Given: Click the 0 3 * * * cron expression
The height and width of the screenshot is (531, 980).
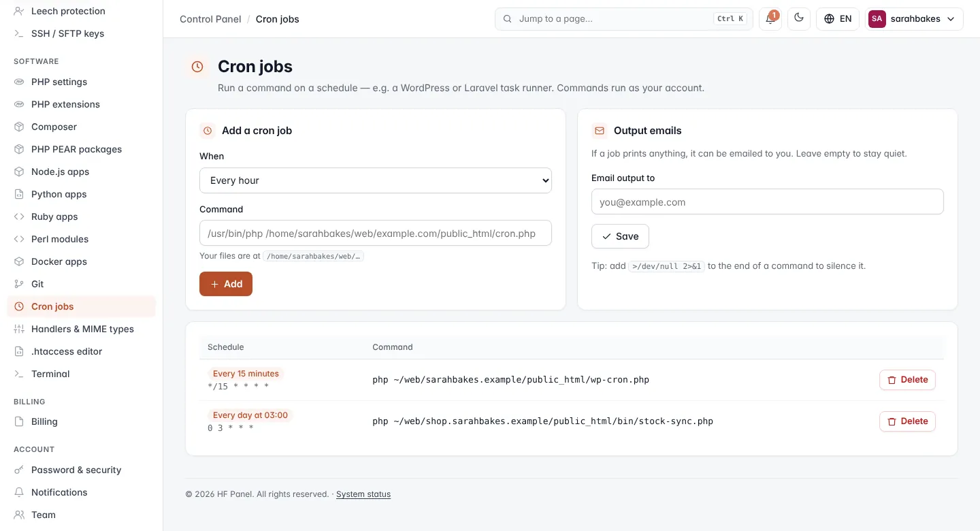Looking at the screenshot, I should (231, 428).
